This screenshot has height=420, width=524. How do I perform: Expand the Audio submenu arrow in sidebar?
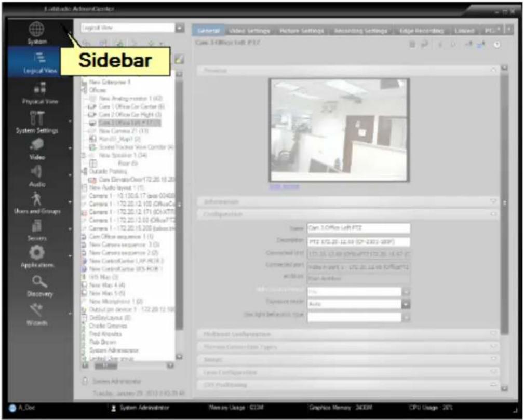[x=70, y=175]
